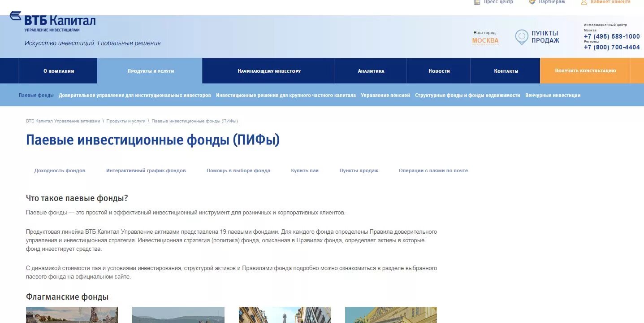
Task: Click the second flagship fund thumbnail
Action: coord(178,315)
